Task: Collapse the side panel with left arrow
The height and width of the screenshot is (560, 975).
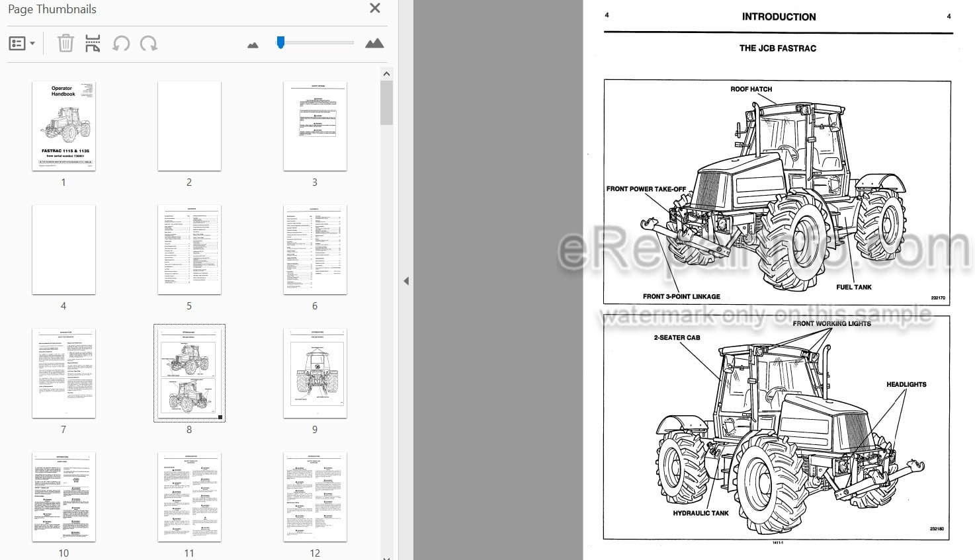Action: (x=406, y=281)
